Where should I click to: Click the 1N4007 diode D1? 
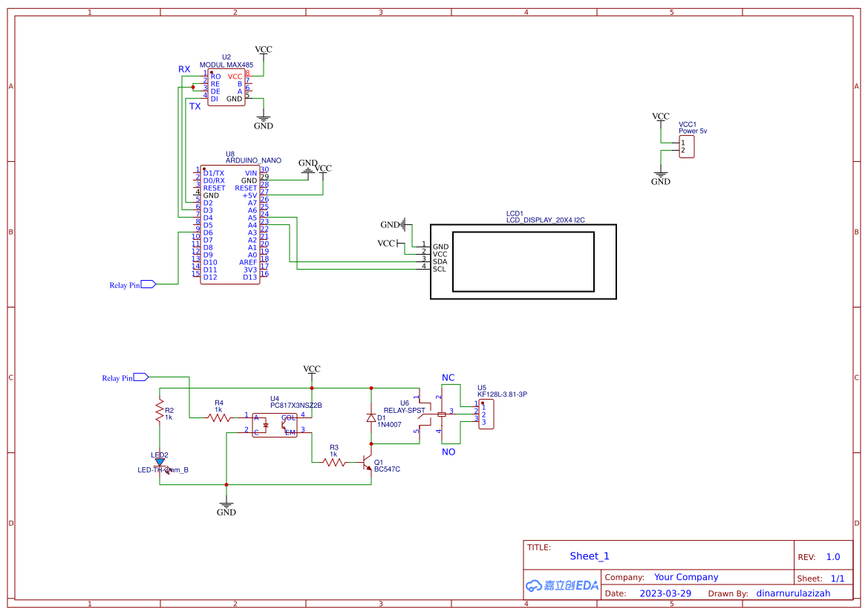[x=371, y=418]
